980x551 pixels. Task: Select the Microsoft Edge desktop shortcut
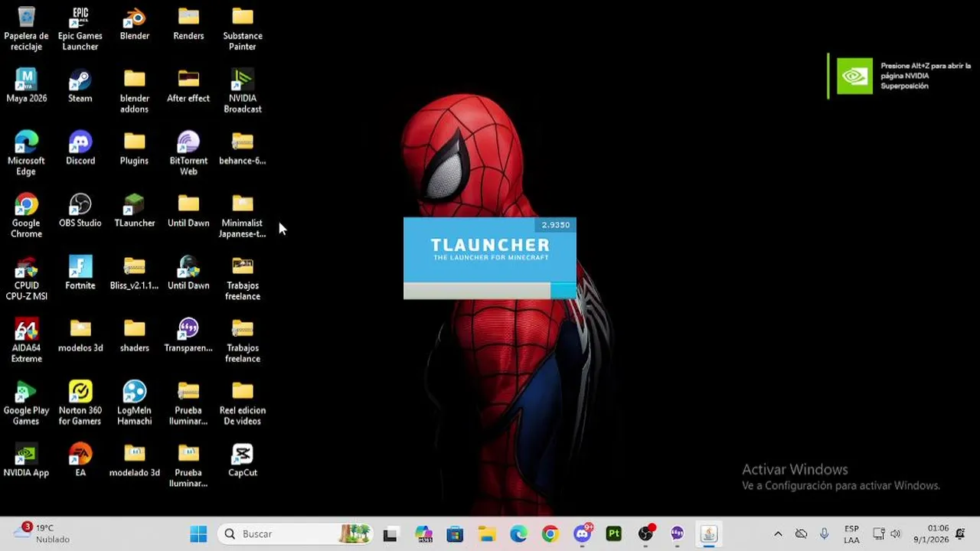pyautogui.click(x=26, y=154)
